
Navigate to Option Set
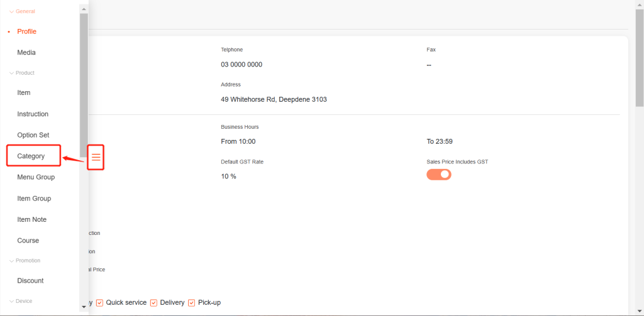point(33,135)
